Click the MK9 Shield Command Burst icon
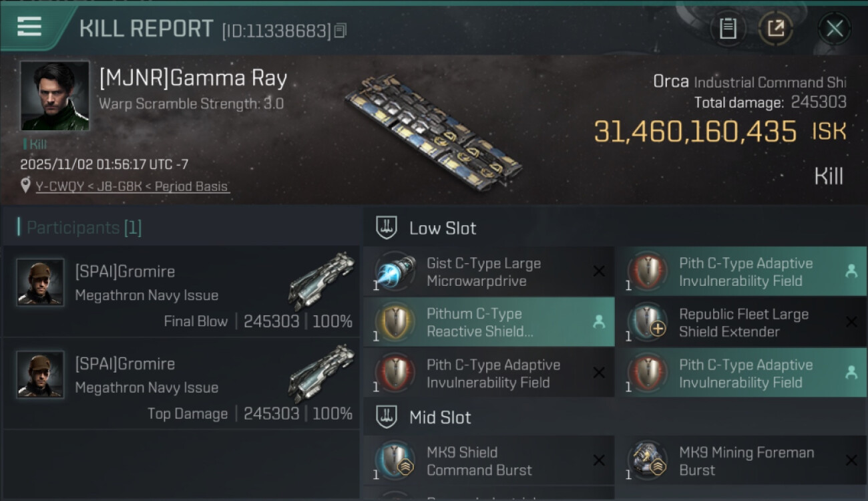Viewport: 868px width, 501px height. (x=395, y=461)
